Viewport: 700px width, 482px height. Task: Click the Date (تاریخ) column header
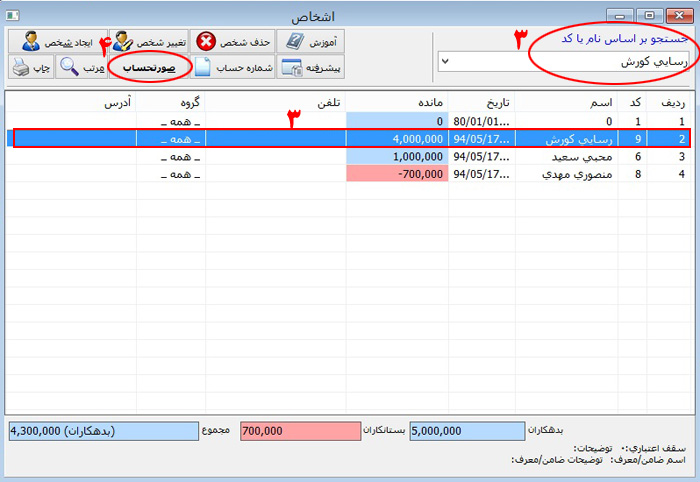pos(491,102)
